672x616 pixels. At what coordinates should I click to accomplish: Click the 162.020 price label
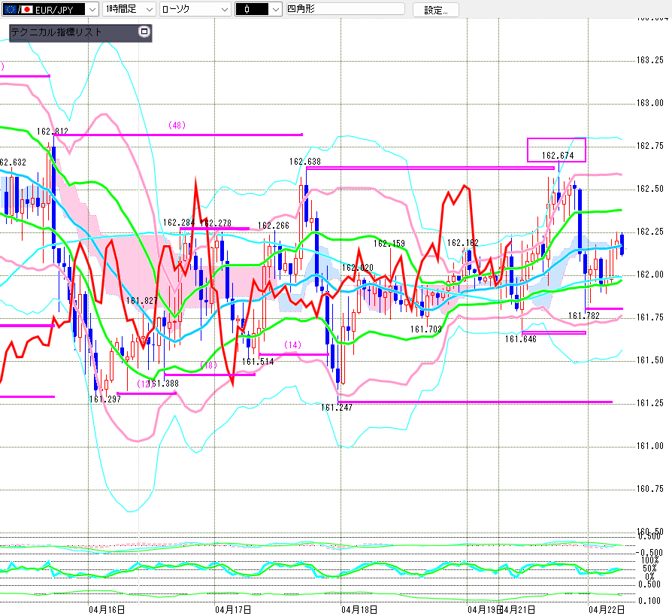pos(358,268)
